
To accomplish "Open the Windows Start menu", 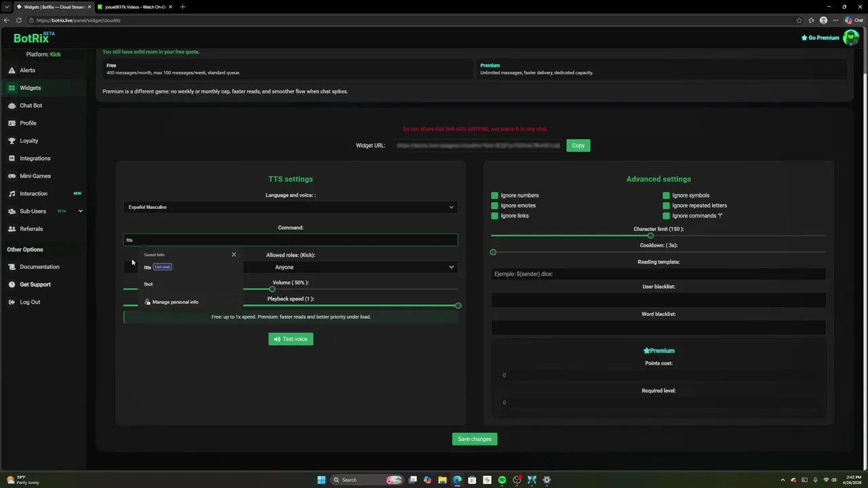I will tap(321, 480).
